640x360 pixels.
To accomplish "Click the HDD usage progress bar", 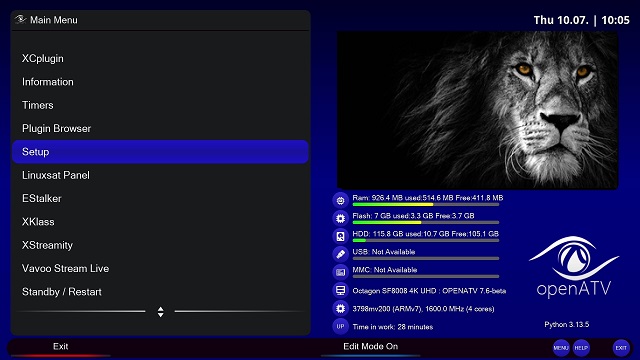I will tap(426, 240).
